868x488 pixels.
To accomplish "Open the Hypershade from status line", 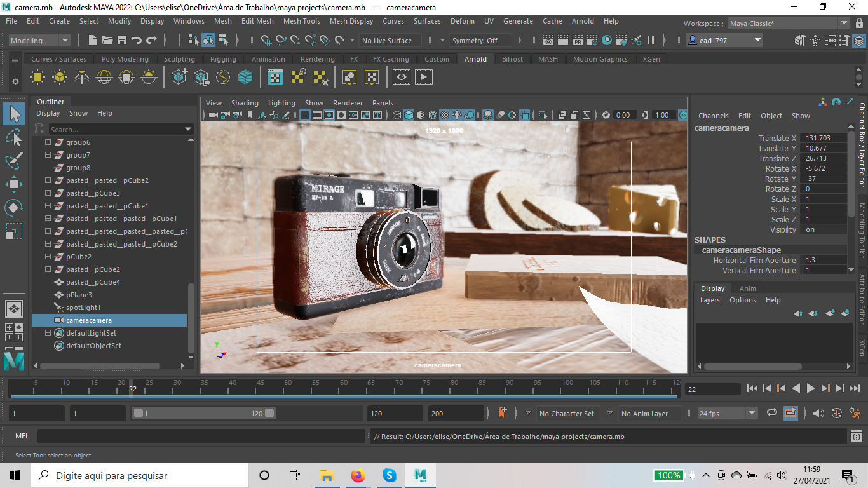I will pyautogui.click(x=607, y=41).
